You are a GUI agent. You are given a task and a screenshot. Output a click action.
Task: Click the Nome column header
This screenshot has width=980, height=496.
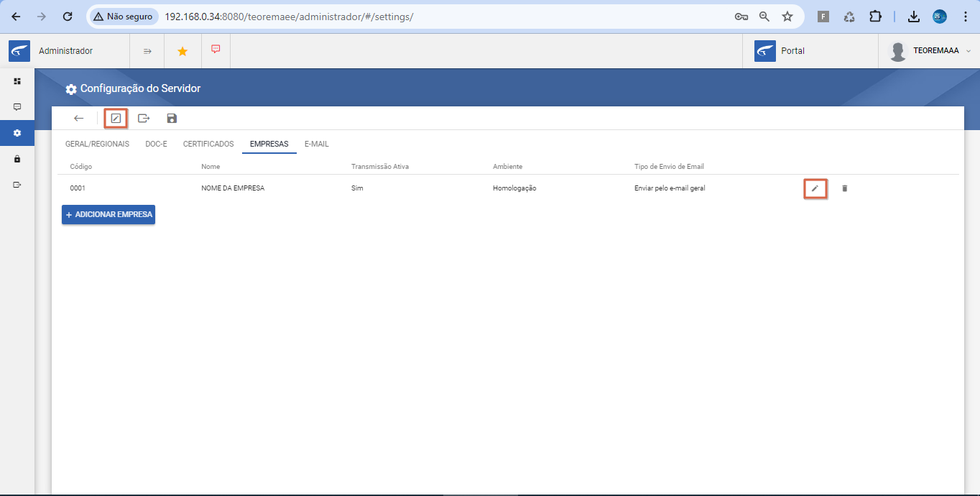click(x=211, y=167)
